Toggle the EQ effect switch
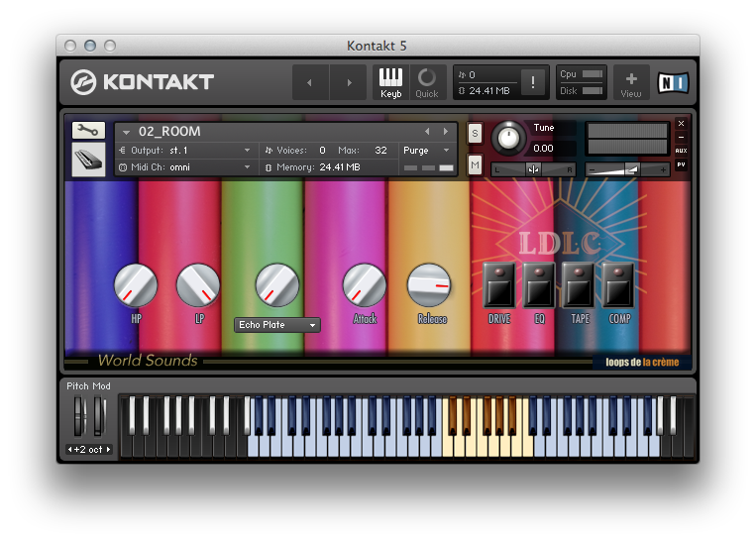This screenshot has width=756, height=542. pos(539,285)
